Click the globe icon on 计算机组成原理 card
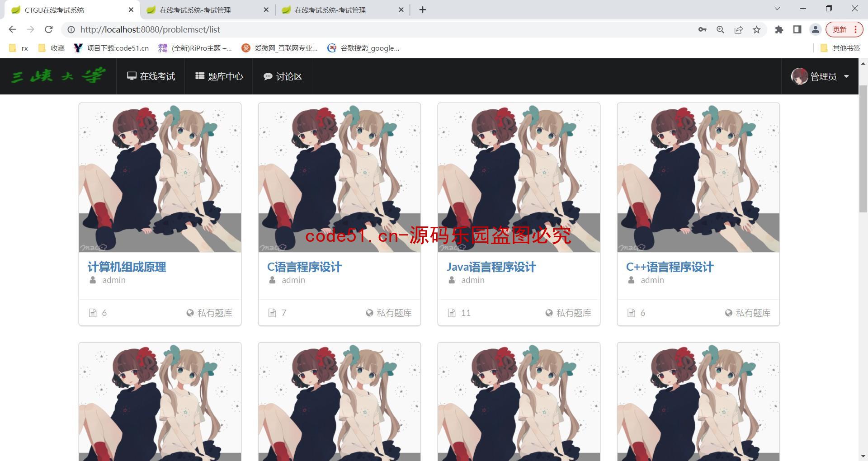Image resolution: width=868 pixels, height=461 pixels. [x=190, y=313]
